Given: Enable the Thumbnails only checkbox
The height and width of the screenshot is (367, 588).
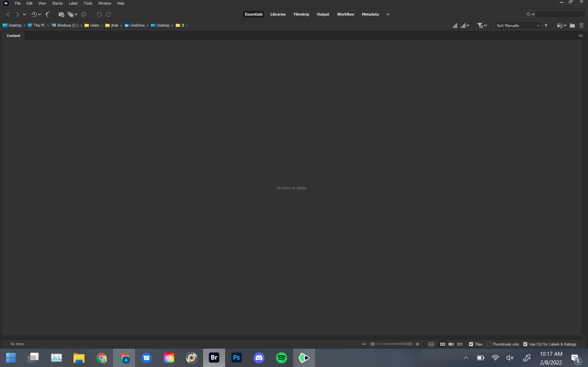Looking at the screenshot, I should pos(489,344).
